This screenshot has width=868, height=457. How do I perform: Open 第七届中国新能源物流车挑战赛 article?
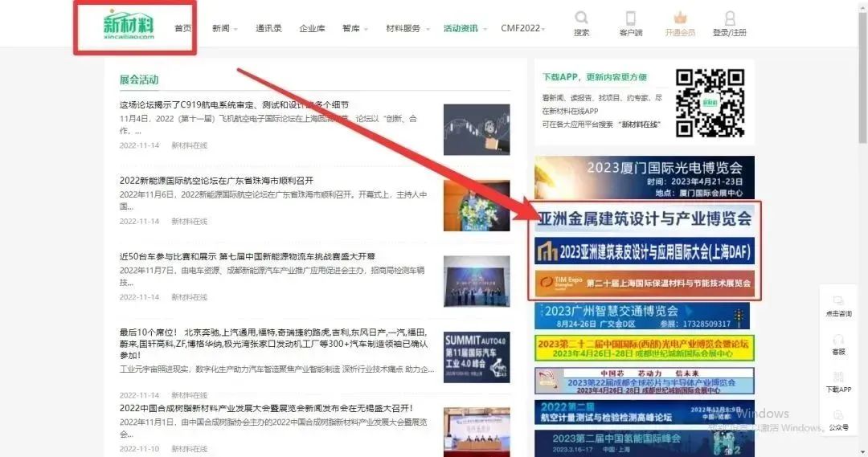pyautogui.click(x=248, y=256)
